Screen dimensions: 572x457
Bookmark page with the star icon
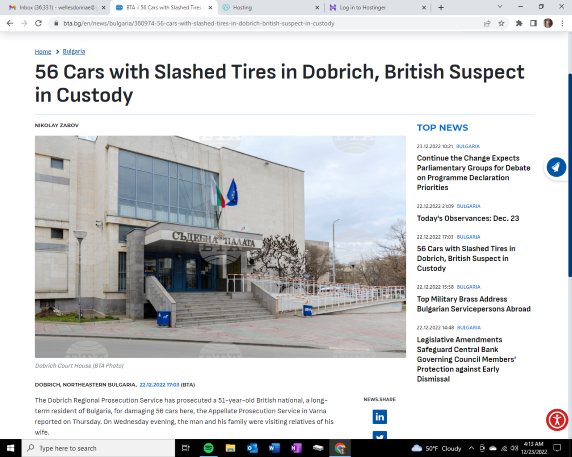(x=501, y=23)
